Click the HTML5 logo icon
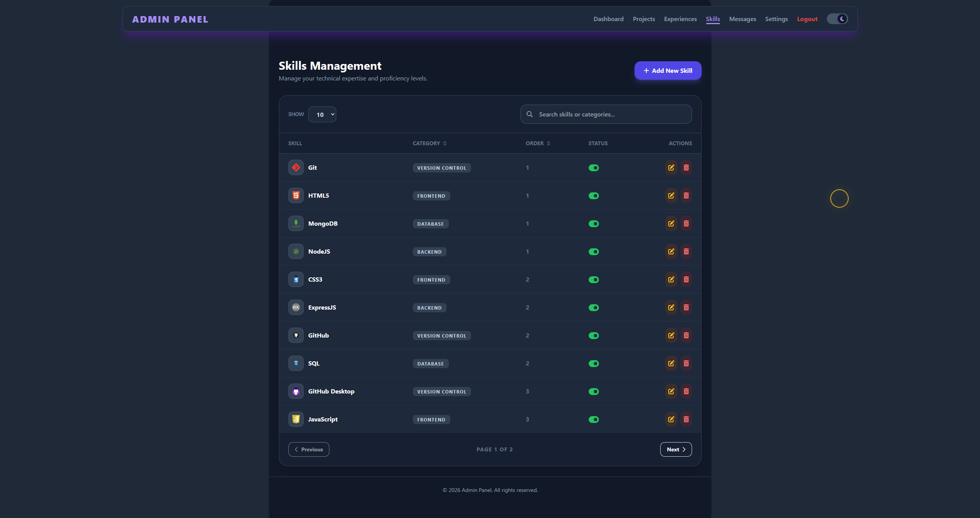Viewport: 980px width, 518px height. tap(296, 195)
